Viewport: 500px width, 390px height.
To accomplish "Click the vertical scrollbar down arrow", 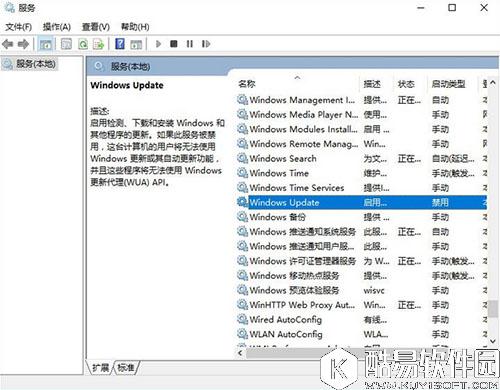I will [x=493, y=341].
